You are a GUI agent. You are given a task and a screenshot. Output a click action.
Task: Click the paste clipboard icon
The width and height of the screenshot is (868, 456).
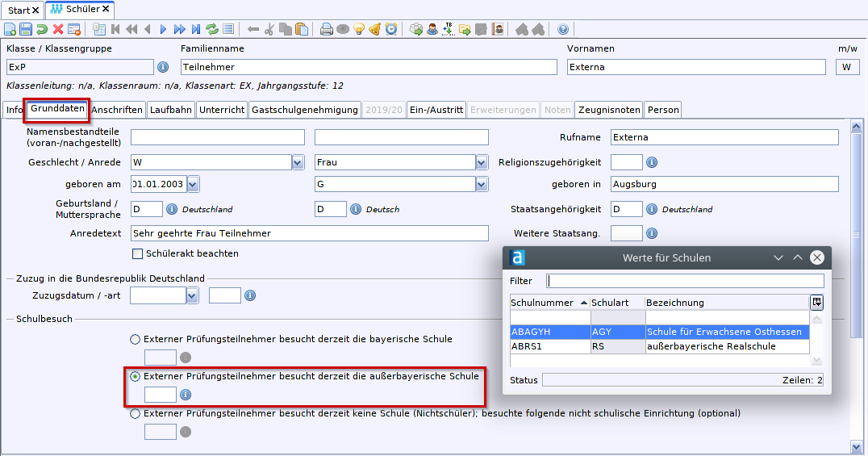(302, 29)
